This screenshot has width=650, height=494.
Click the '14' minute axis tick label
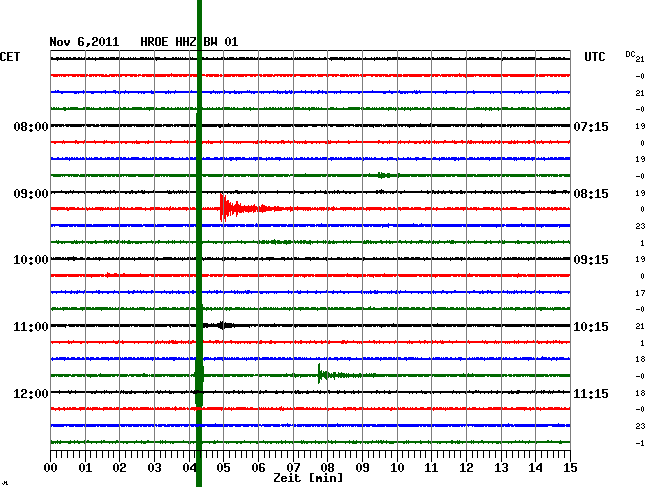click(x=536, y=468)
